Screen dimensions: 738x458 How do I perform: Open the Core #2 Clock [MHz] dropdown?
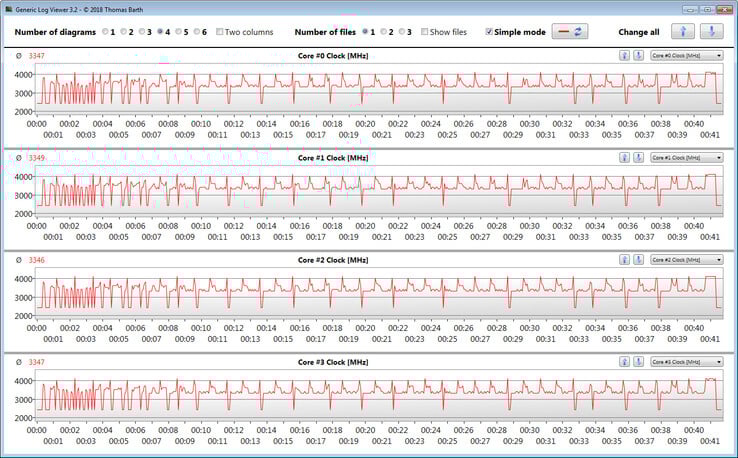pos(687,260)
